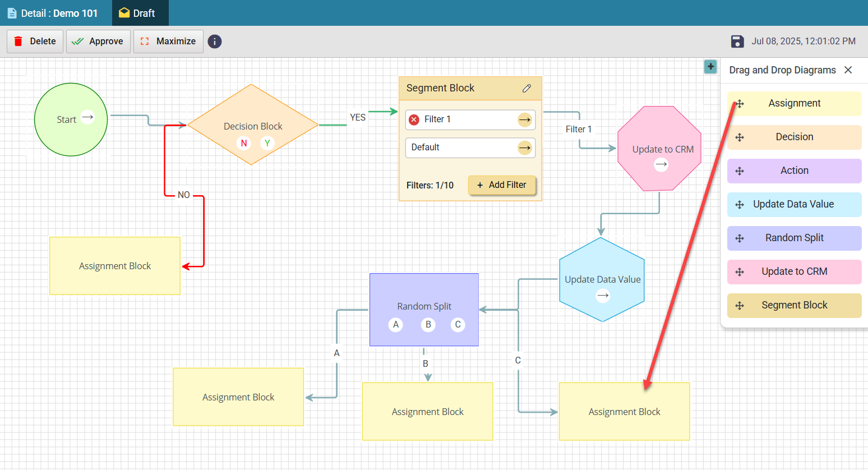868x470 pixels.
Task: Select the Start circle node
Action: click(x=71, y=119)
